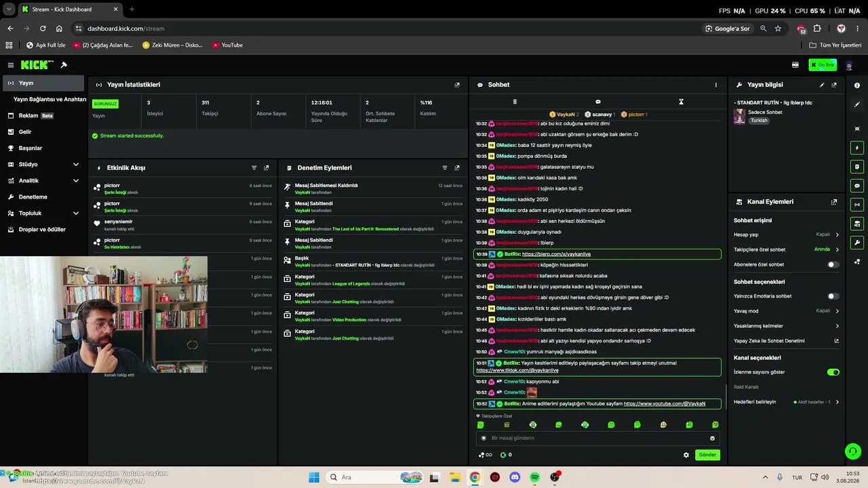Click the Bir mesaj gönderin chat input
This screenshot has height=488, width=868.
tap(597, 438)
